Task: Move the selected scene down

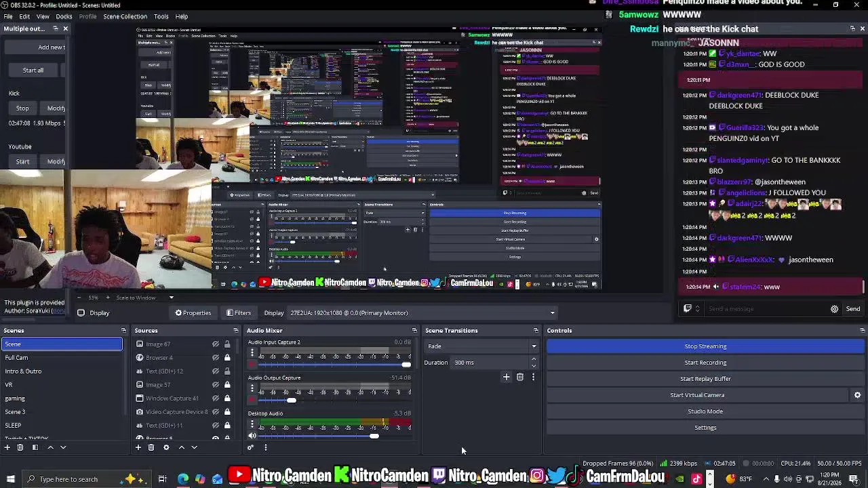Action: [63, 447]
